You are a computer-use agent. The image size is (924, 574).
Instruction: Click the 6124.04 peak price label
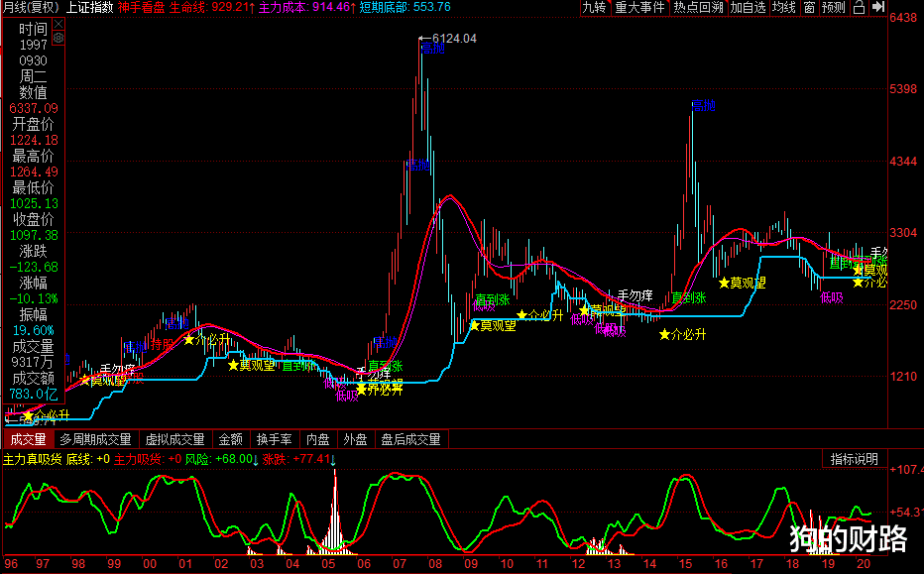[x=454, y=39]
